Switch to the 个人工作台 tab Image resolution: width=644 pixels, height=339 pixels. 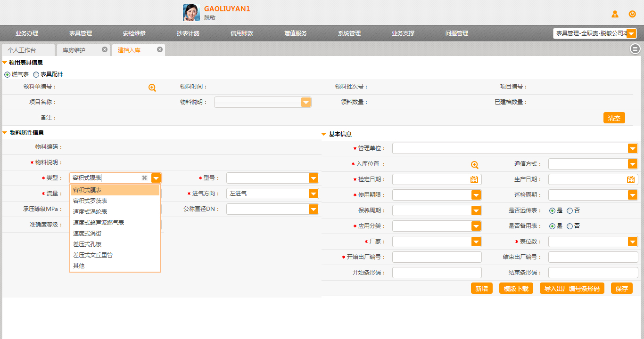[x=22, y=50]
